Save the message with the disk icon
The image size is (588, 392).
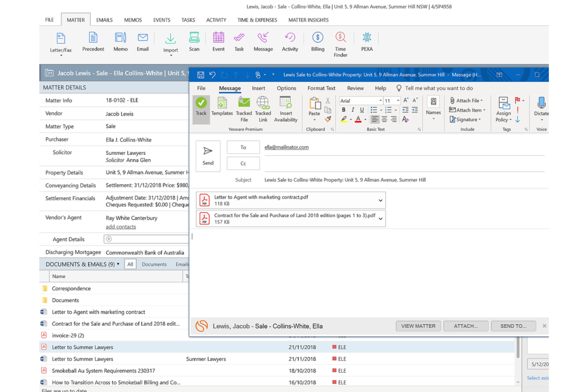click(x=201, y=75)
